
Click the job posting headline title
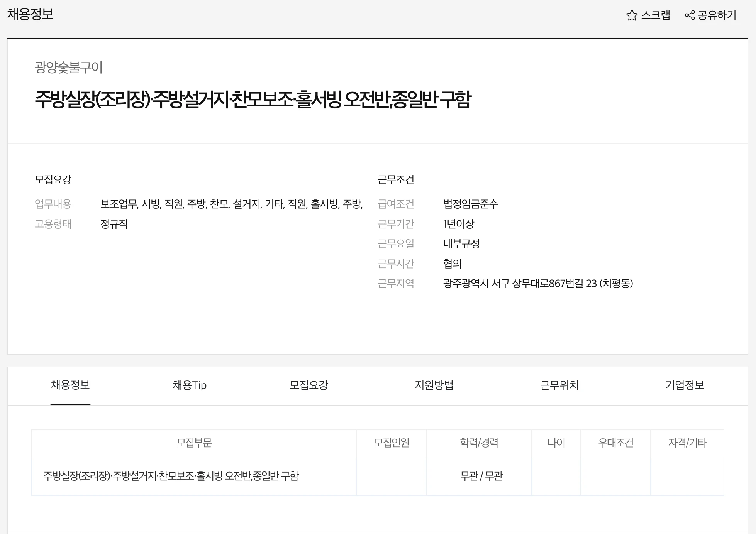click(253, 100)
